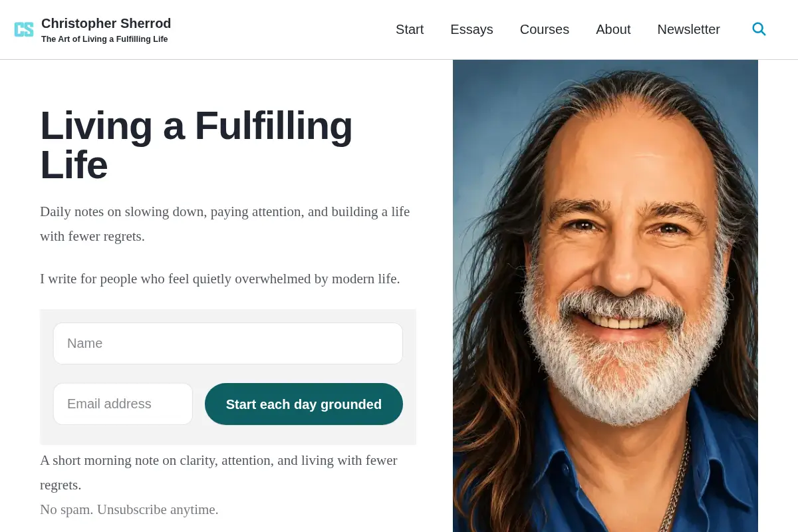Click the paragraph beginning Daily notes on slowing down

(x=225, y=223)
